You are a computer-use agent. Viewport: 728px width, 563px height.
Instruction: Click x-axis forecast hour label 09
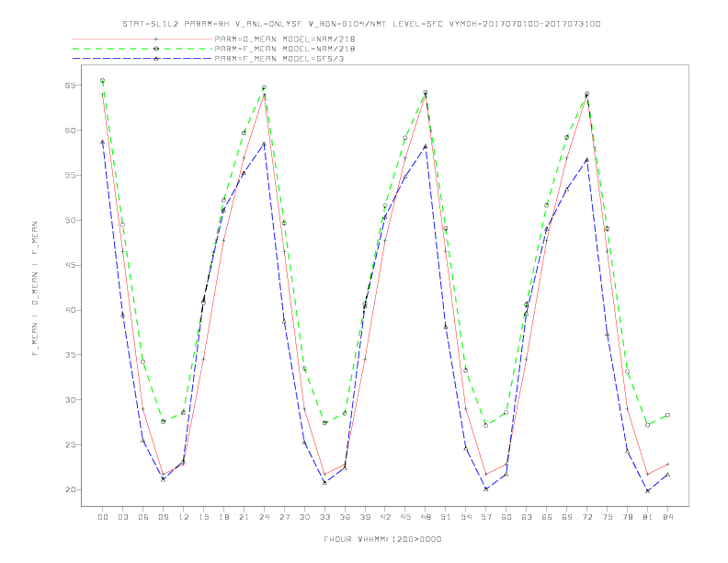point(164,517)
